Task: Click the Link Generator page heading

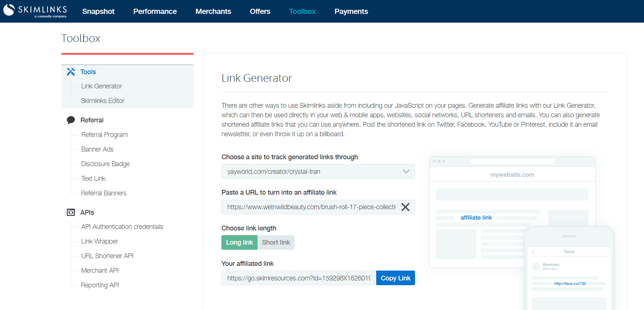Action: (257, 78)
